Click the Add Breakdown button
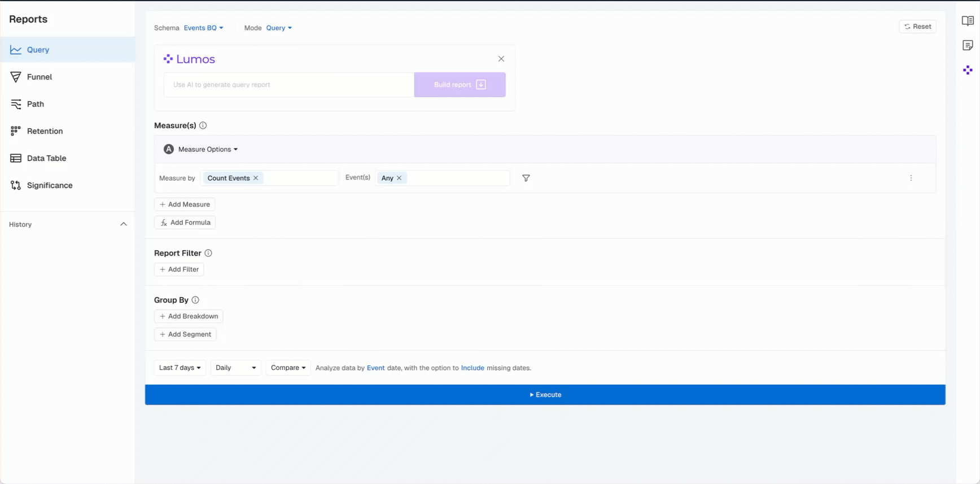980x484 pixels. click(x=189, y=316)
